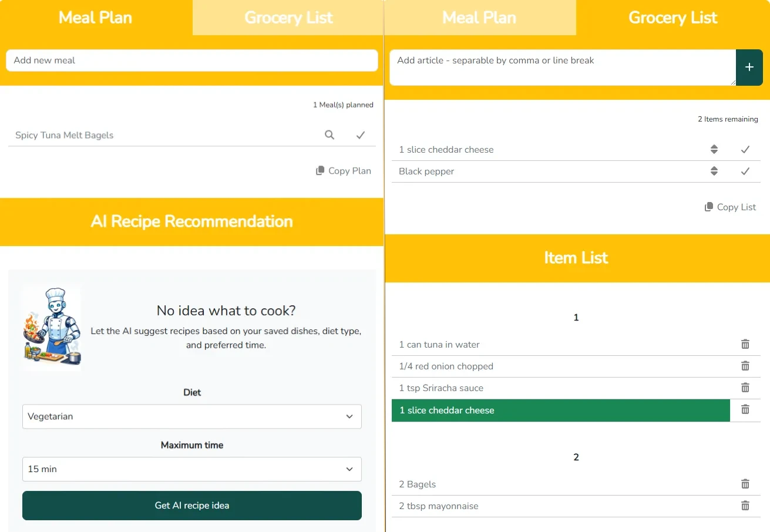Click the plus icon to add a grocery article

click(x=749, y=68)
